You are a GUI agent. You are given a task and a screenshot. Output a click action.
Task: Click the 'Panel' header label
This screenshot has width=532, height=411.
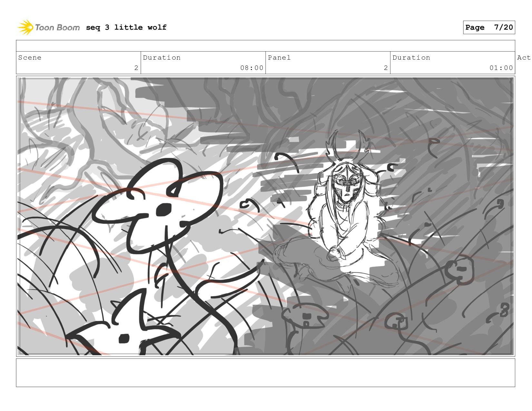(x=279, y=58)
